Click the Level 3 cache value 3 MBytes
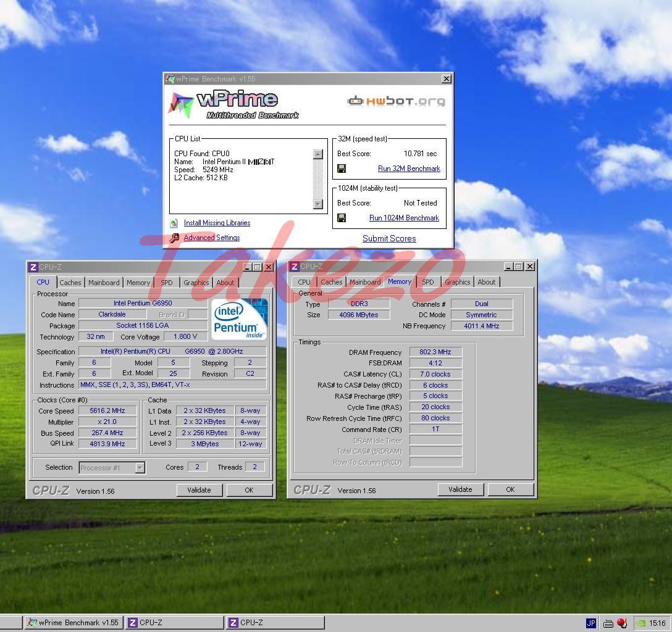This screenshot has height=632, width=672. pyautogui.click(x=205, y=444)
